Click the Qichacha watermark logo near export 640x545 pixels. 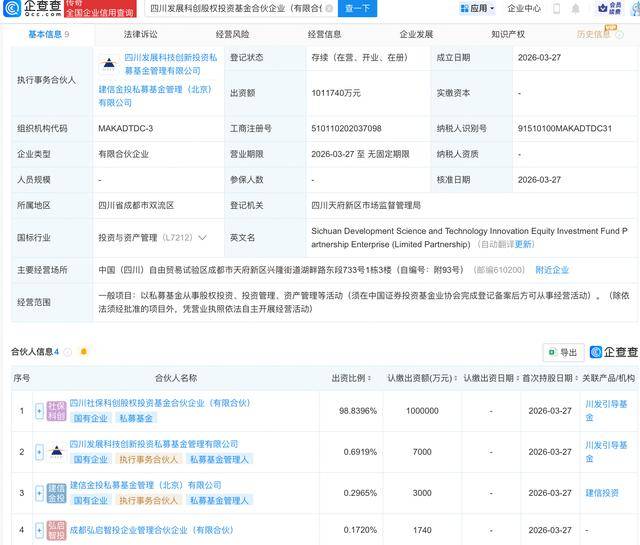[x=612, y=352]
